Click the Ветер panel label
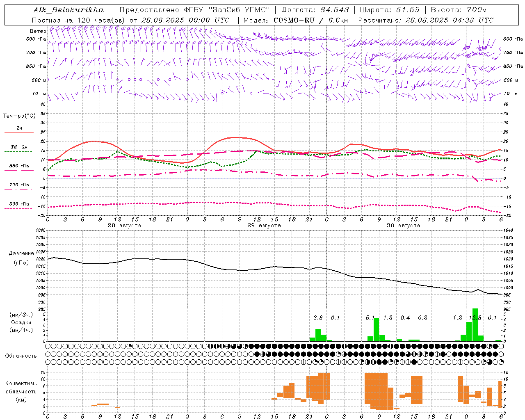This screenshot has width=525, height=420. point(38,31)
